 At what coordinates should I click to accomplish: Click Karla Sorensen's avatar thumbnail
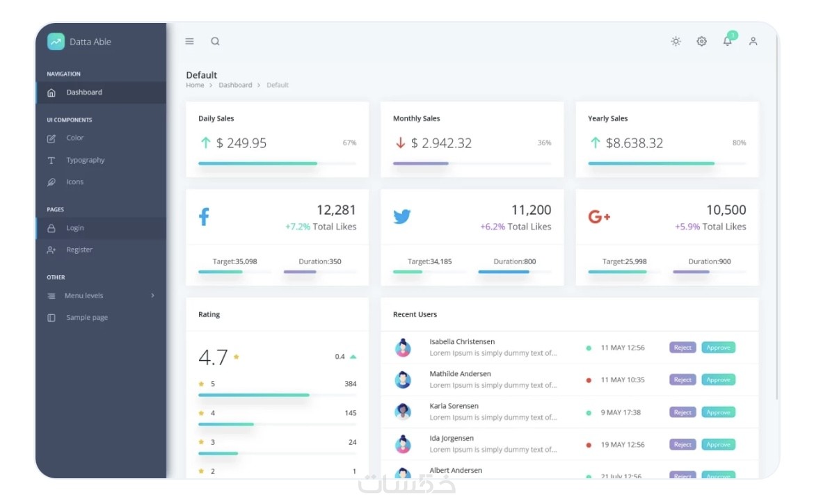[x=403, y=412]
